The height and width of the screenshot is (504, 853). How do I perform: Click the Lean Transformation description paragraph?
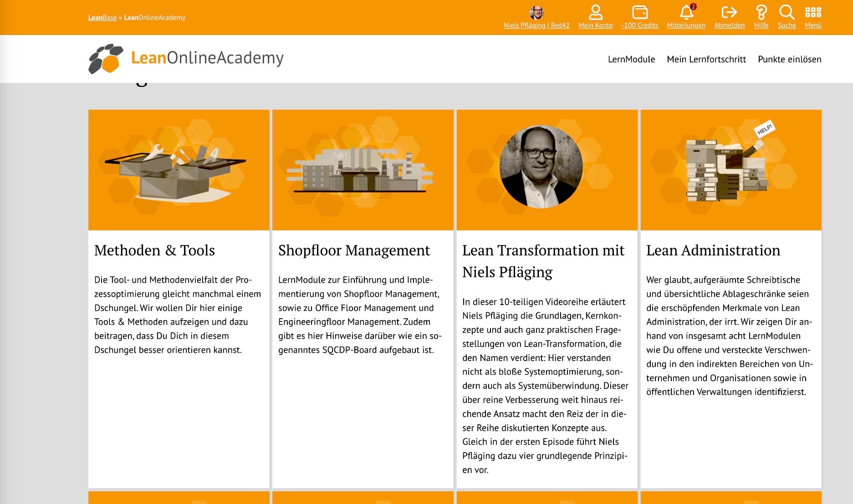point(545,386)
